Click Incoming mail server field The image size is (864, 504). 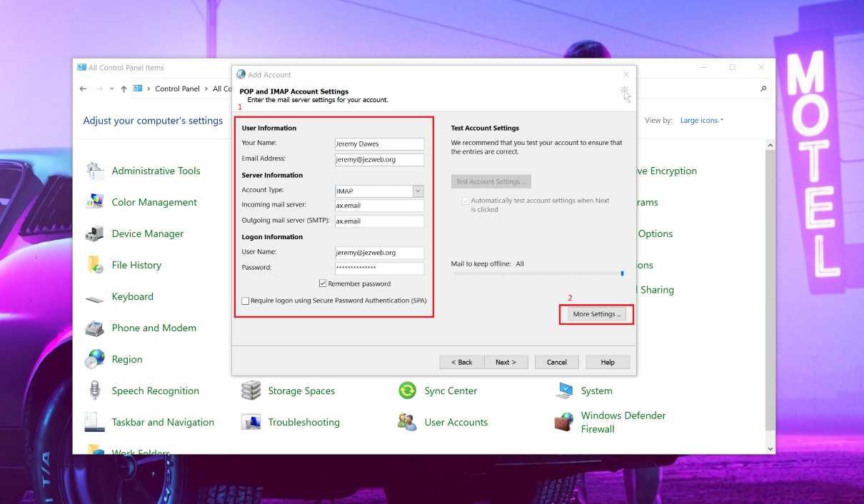tap(379, 206)
